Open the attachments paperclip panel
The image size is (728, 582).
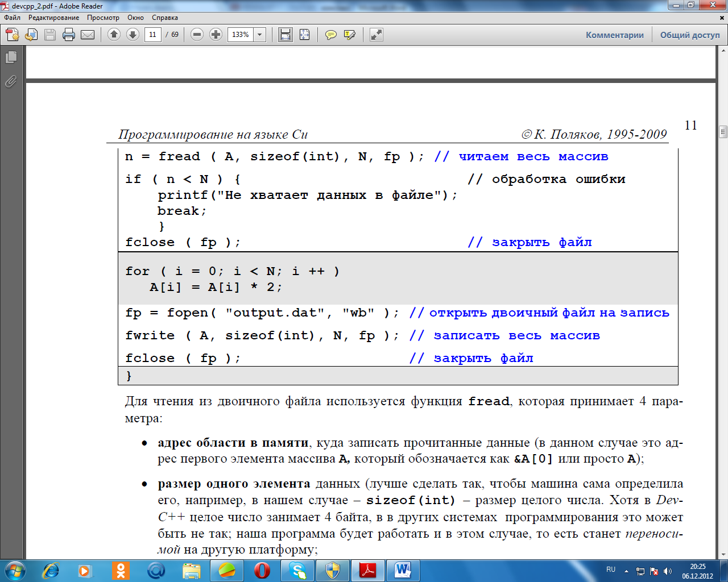pyautogui.click(x=11, y=82)
